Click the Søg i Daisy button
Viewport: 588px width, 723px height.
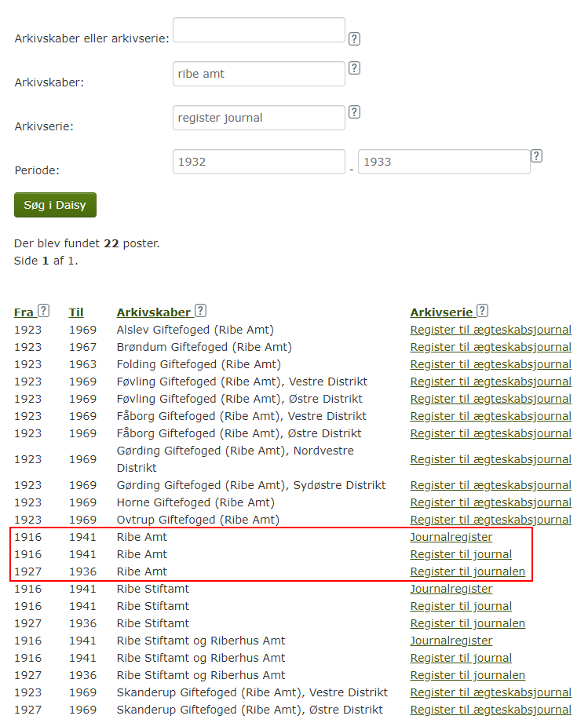tap(55, 205)
